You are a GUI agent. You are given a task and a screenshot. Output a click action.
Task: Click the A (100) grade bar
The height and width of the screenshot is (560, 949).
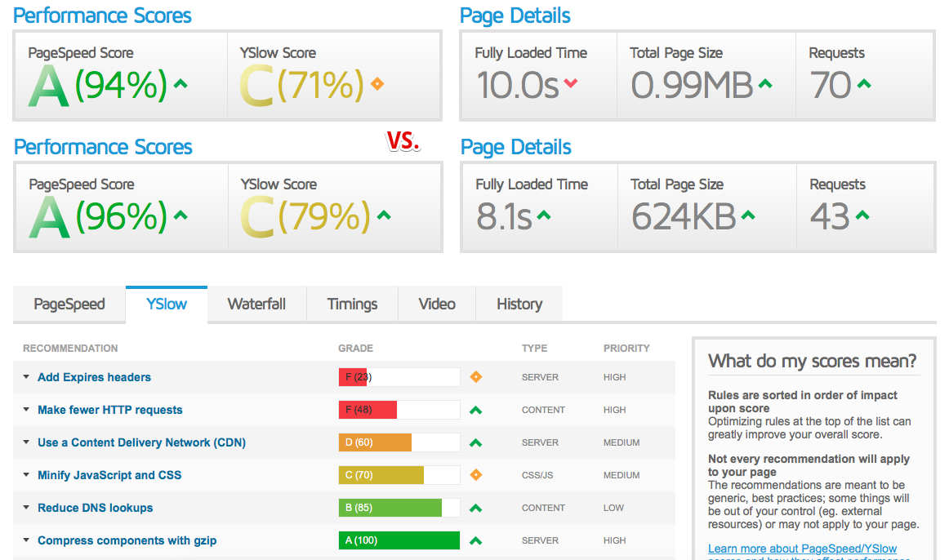pyautogui.click(x=399, y=540)
